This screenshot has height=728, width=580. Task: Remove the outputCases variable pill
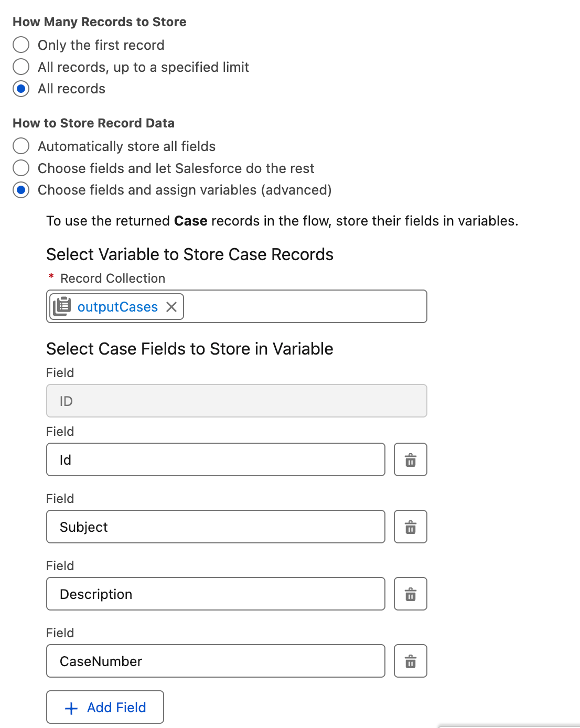[x=171, y=307]
